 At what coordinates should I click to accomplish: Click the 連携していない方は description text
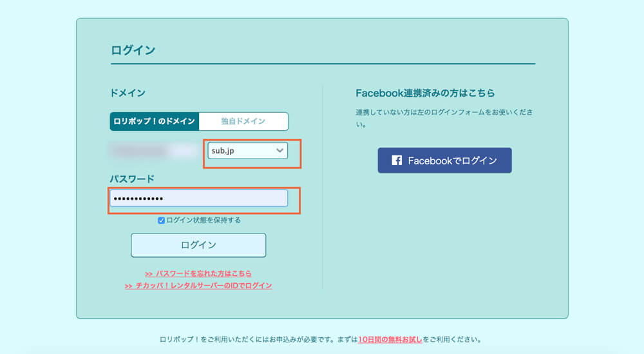(444, 118)
